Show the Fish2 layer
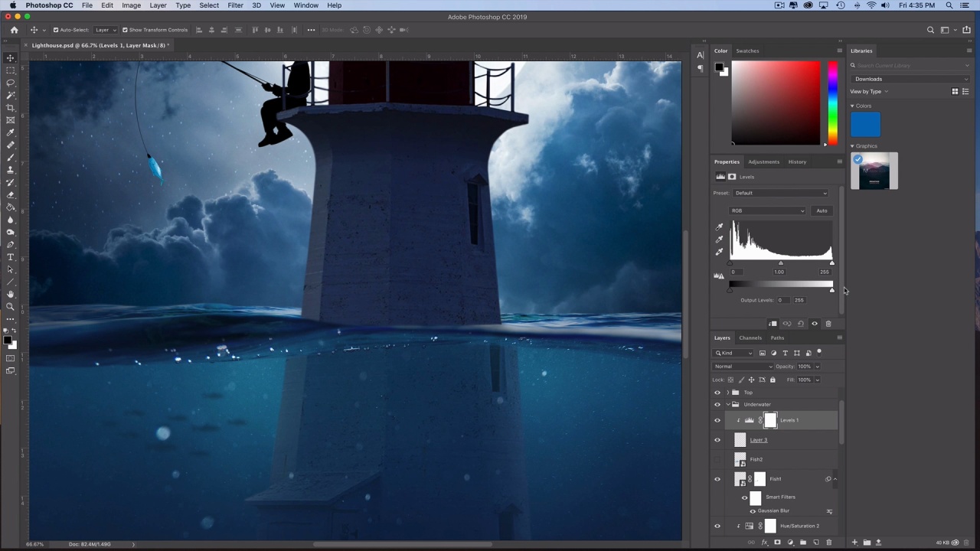This screenshot has height=551, width=980. pos(717,460)
